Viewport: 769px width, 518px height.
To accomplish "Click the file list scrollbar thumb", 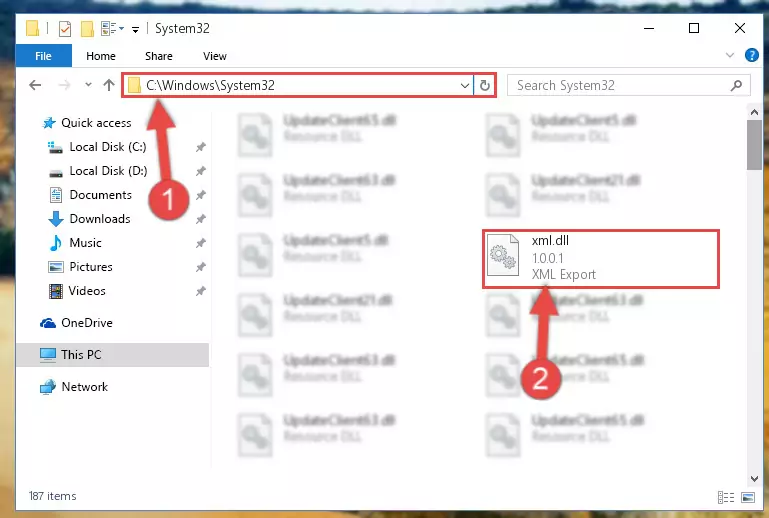I will [754, 145].
